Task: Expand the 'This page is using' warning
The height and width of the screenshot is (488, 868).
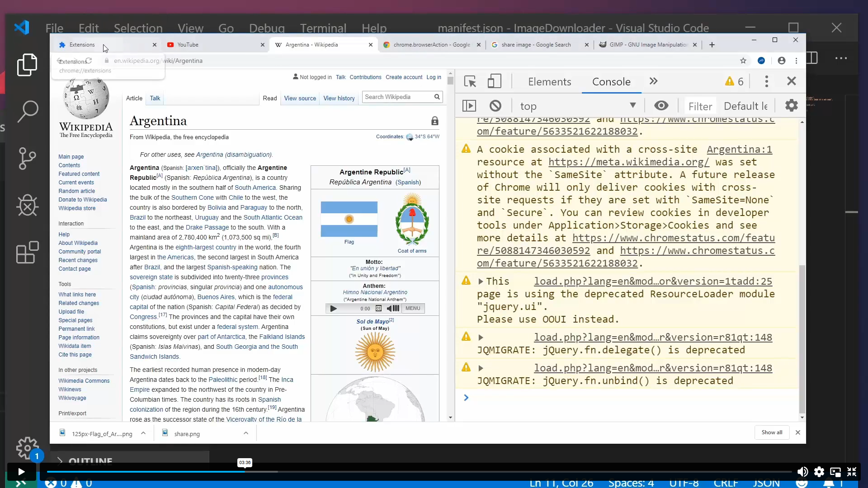Action: (x=481, y=282)
